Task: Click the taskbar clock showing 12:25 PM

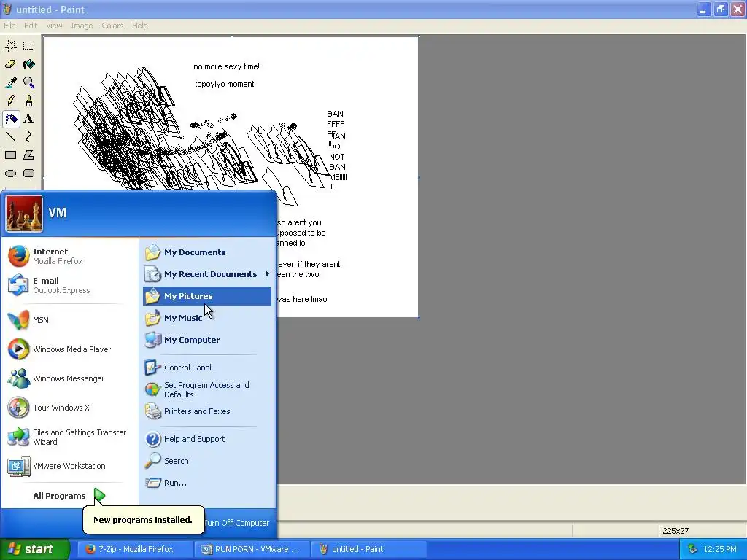Action: pyautogui.click(x=720, y=550)
